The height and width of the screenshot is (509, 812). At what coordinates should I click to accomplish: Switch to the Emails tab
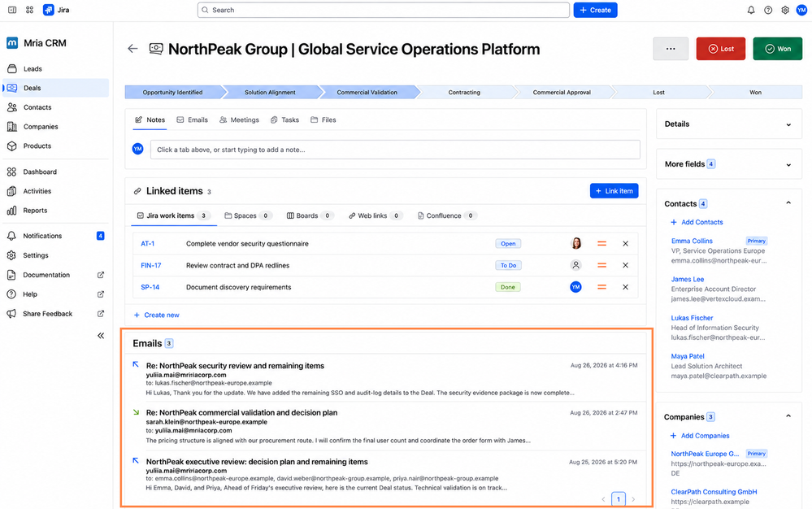coord(192,120)
